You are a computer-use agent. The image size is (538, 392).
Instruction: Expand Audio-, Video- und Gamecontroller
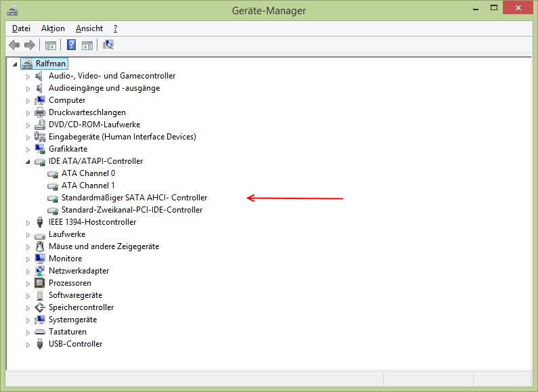click(28, 77)
